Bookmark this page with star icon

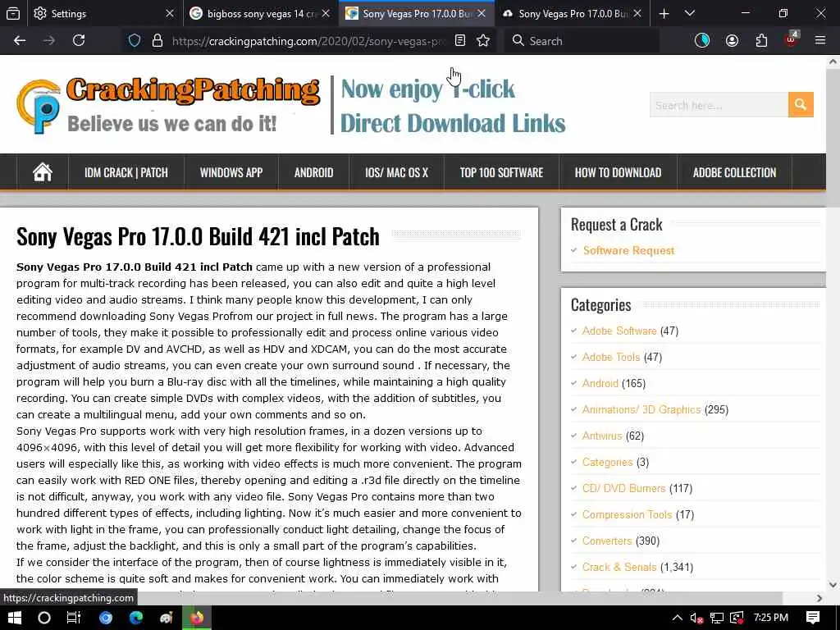point(483,41)
